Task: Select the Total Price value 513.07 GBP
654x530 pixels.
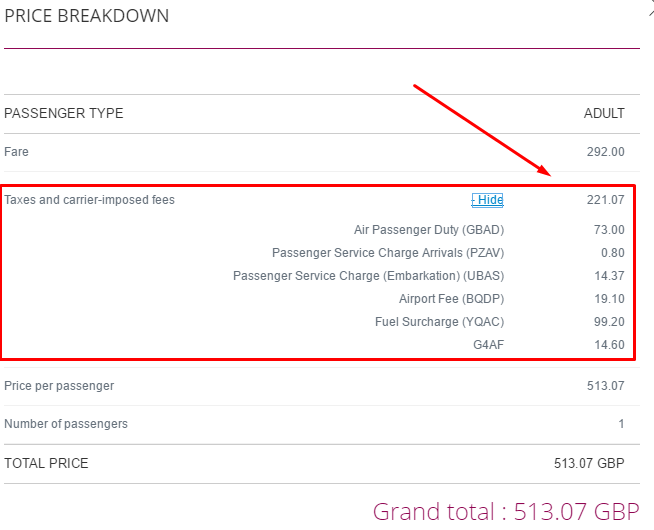Action: coord(589,463)
